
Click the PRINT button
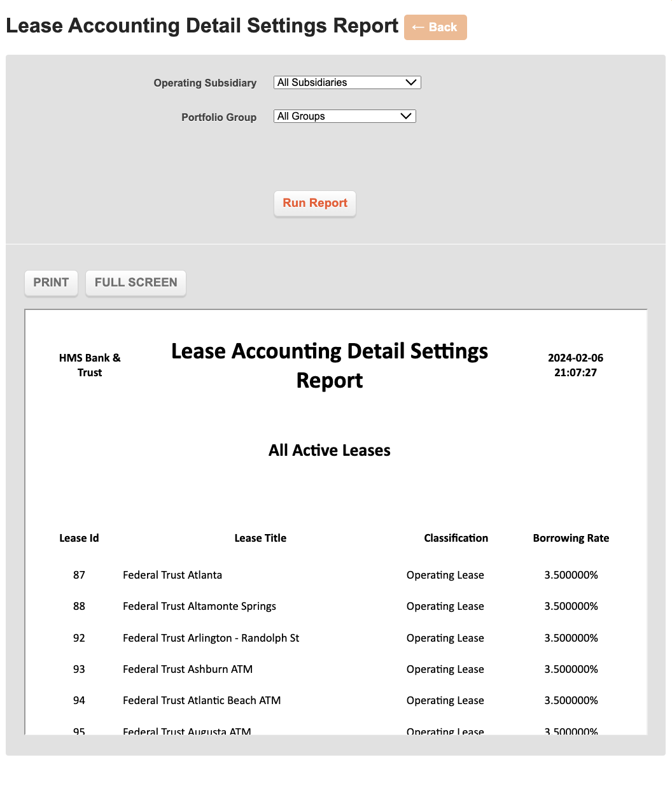[x=51, y=283]
